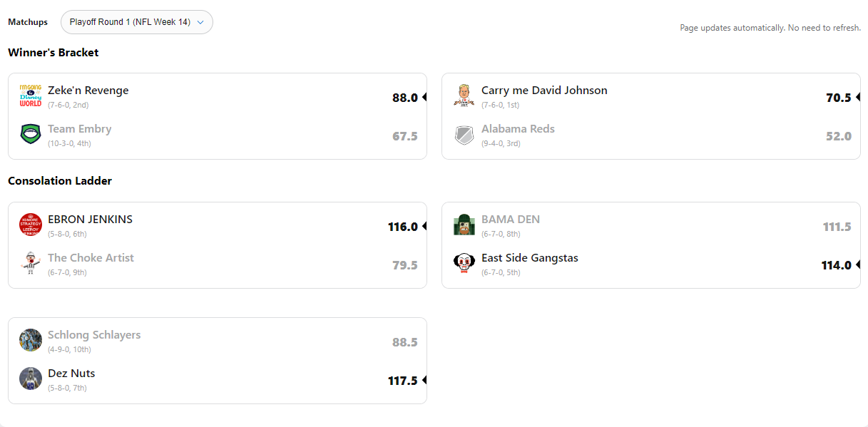Open Carry me David Johnson team link

click(x=544, y=91)
